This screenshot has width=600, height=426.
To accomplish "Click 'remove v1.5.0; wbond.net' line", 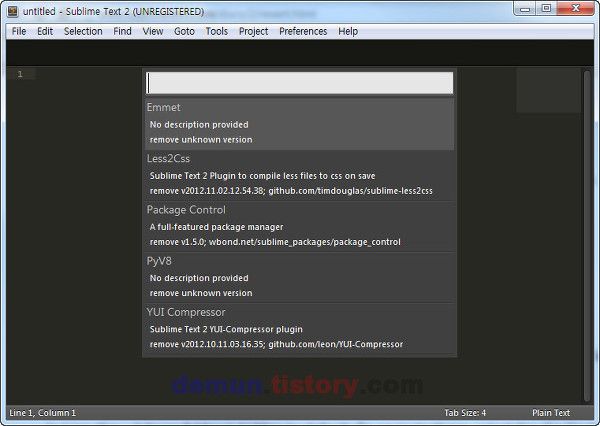I will point(275,242).
